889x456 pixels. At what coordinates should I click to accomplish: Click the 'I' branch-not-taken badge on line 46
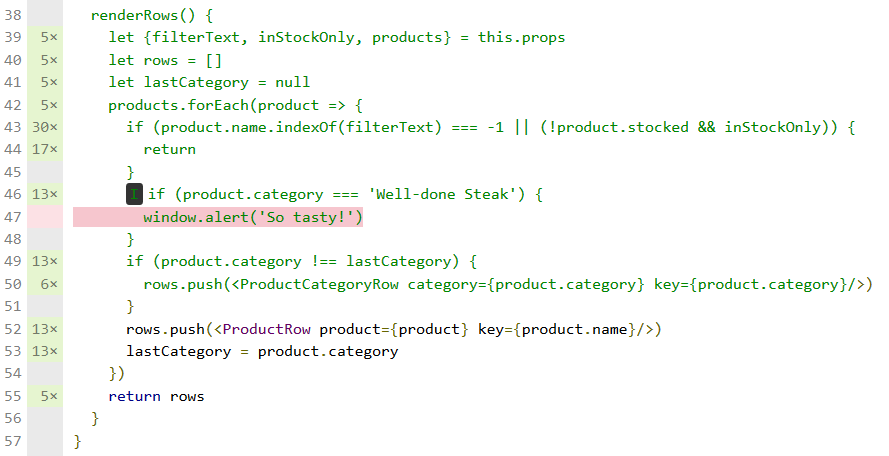click(x=134, y=195)
